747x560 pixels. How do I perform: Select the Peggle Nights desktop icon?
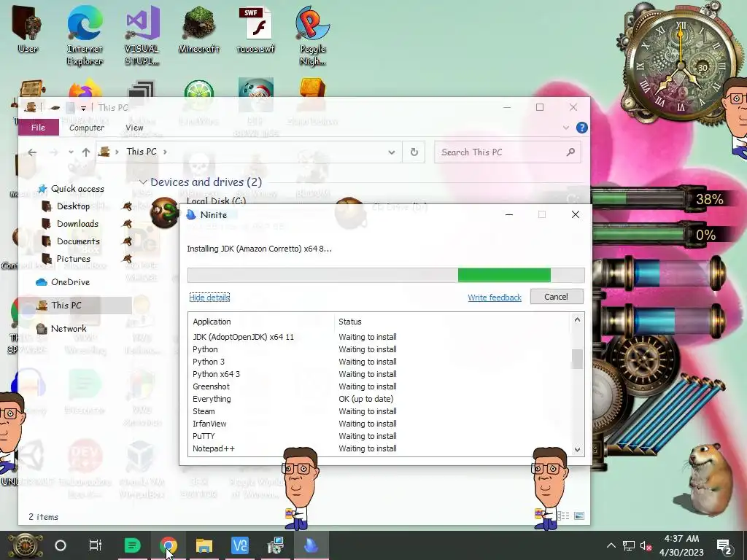click(312, 35)
